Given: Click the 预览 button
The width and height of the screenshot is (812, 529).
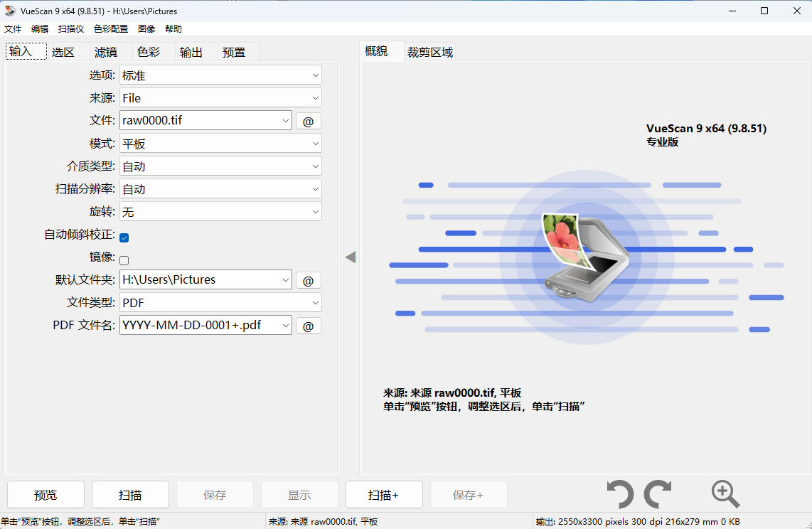Looking at the screenshot, I should [x=46, y=495].
